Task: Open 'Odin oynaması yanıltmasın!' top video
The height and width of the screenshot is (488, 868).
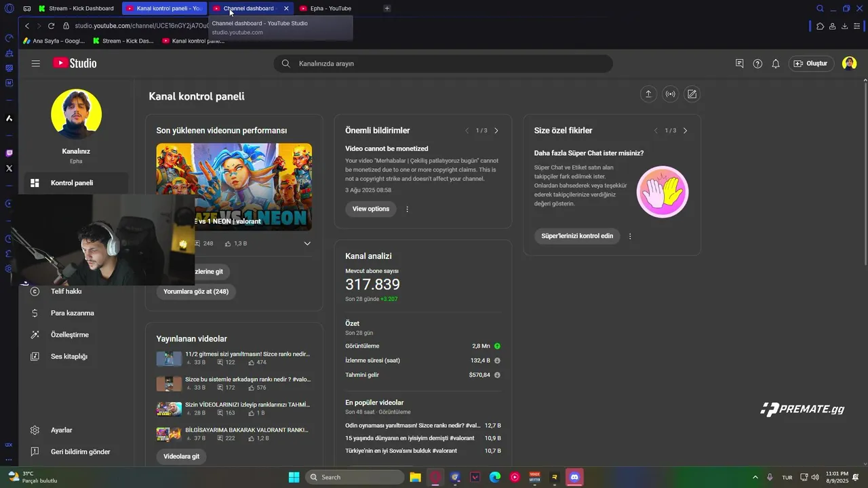Action: point(412,425)
